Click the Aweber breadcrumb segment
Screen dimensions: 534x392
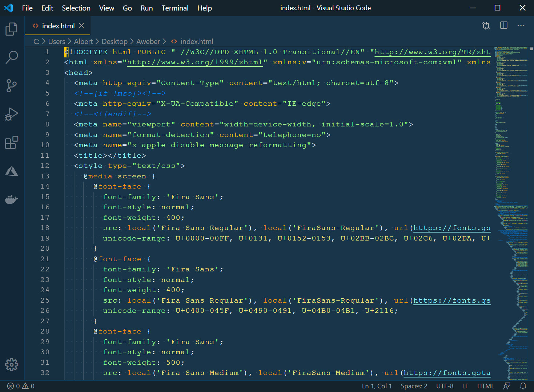(x=148, y=41)
